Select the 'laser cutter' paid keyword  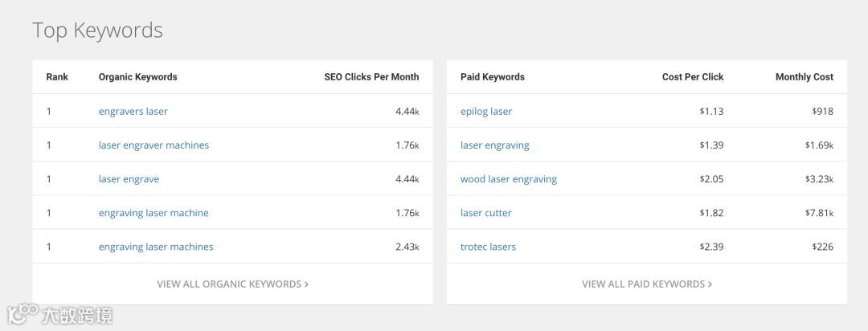pos(486,213)
